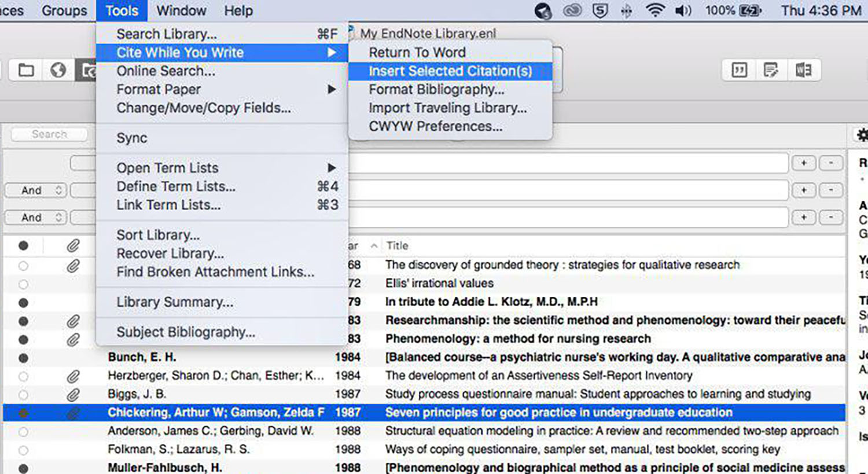Toggle read dot for Biggs, J. B. row
The image size is (868, 474).
tap(23, 395)
